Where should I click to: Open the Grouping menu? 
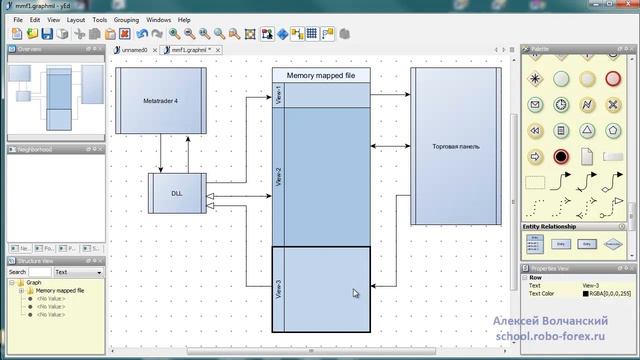(x=126, y=20)
